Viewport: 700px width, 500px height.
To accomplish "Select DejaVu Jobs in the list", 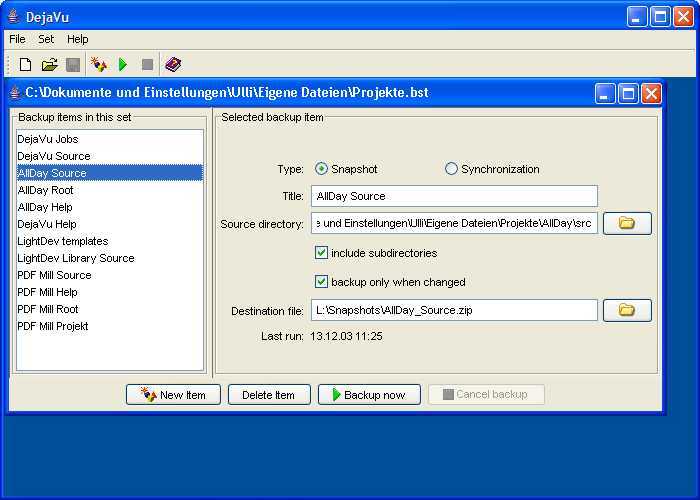I will click(110, 139).
